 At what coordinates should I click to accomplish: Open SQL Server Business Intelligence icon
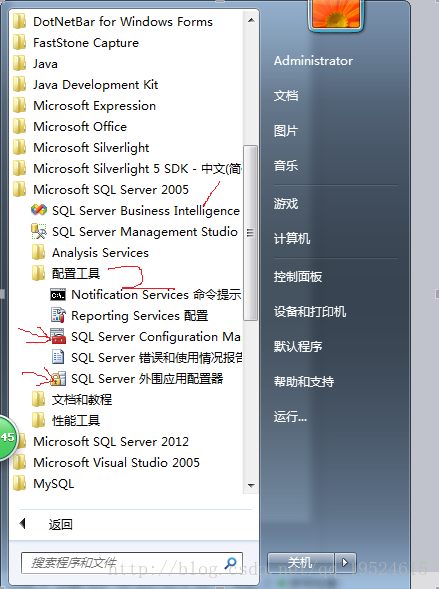point(39,210)
